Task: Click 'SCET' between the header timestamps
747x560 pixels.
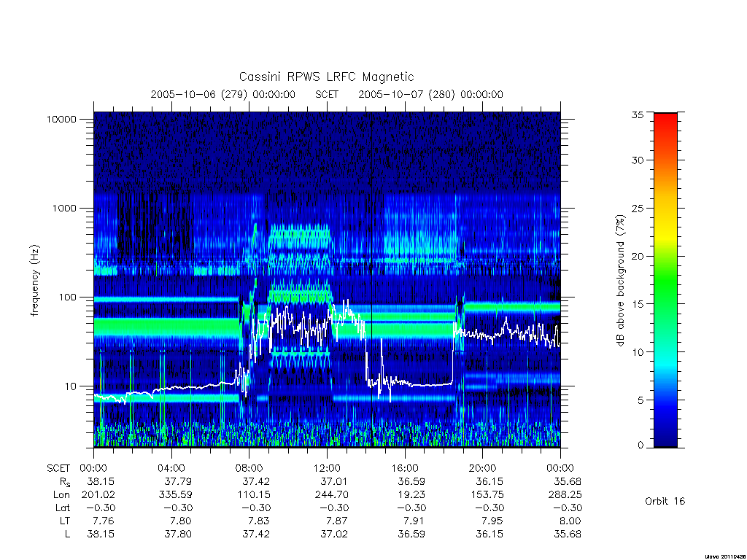Action: (x=327, y=94)
